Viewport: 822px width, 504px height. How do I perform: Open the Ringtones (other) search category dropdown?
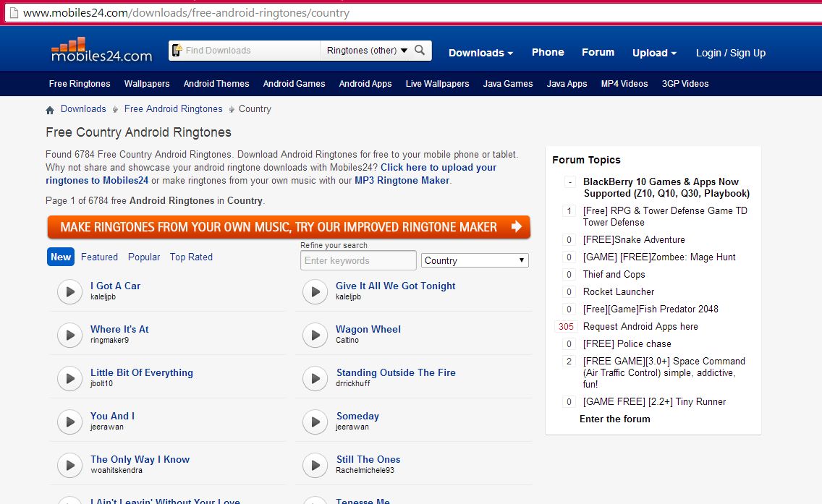(367, 51)
